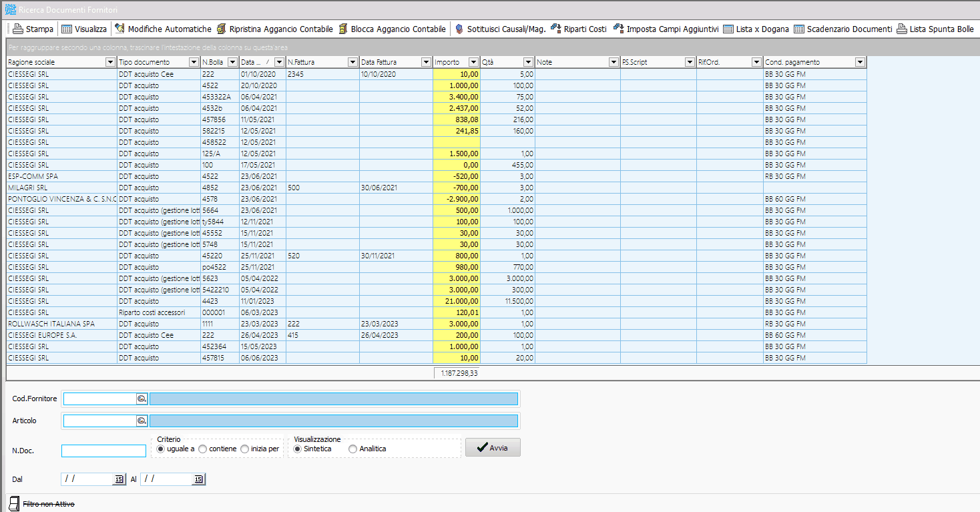Viewport: 980px width, 512px height.
Task: Click the Al date input field
Action: point(168,479)
